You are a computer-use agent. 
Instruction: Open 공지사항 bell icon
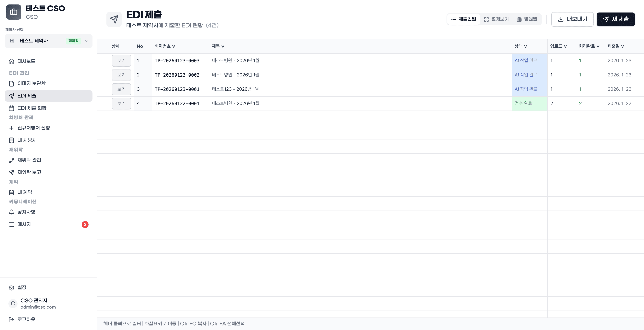click(11, 212)
